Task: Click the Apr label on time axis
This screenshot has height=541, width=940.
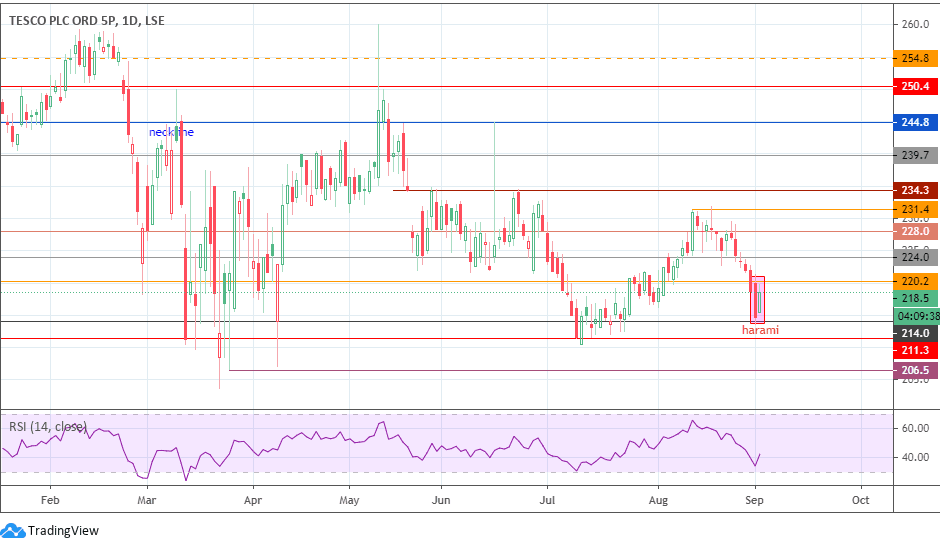Action: click(x=253, y=500)
